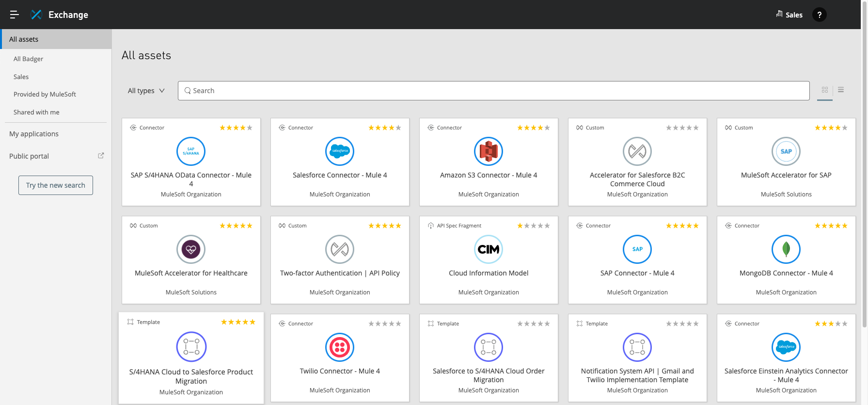868x405 pixels.
Task: Open the Cloud Information Model CIM logo
Action: point(489,249)
